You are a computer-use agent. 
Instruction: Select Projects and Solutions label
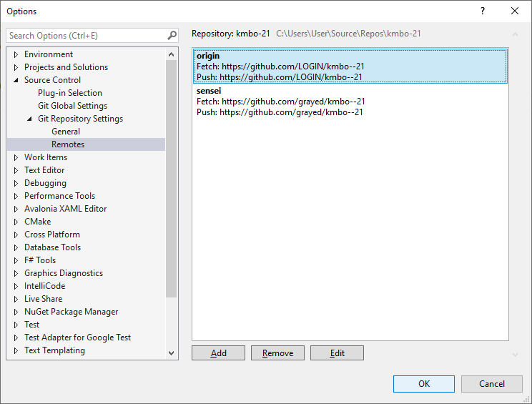[x=66, y=66]
